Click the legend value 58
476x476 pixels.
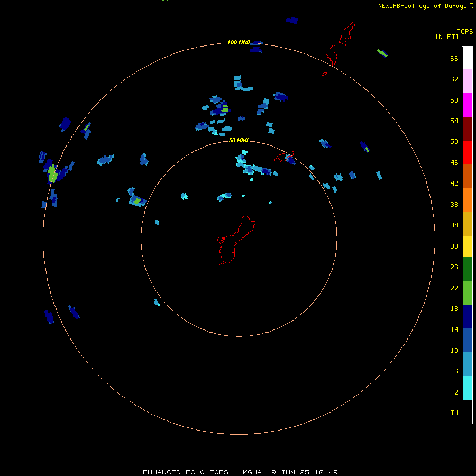coord(454,100)
